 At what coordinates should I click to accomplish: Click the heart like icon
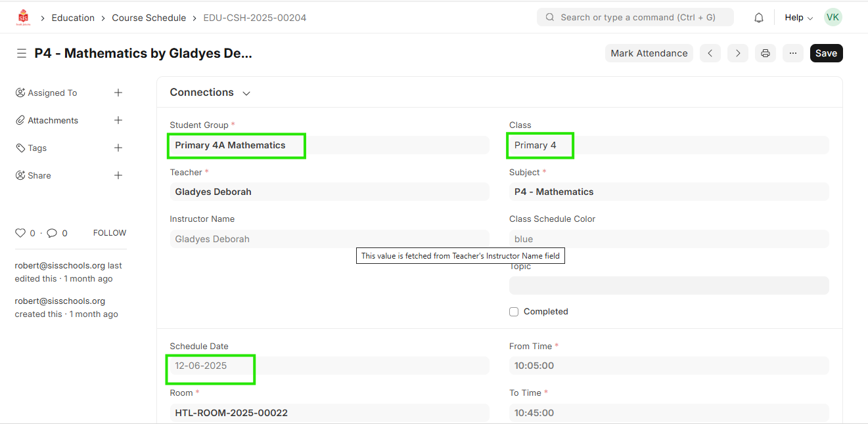coord(20,233)
